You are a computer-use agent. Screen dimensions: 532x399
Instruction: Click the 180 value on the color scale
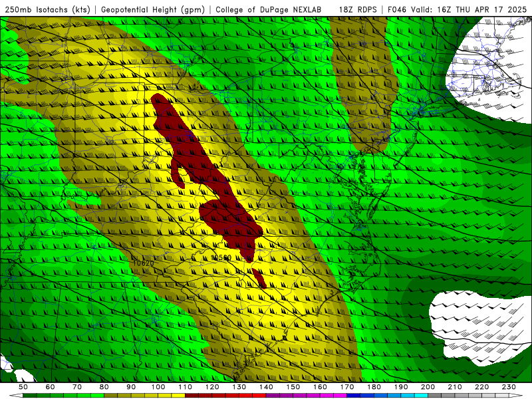tap(374, 387)
